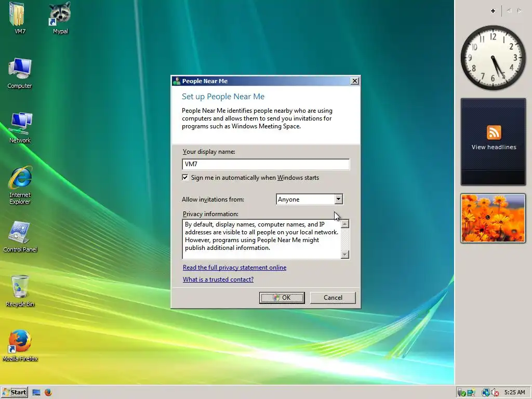Select the Network desktop icon
The height and width of the screenshot is (399, 532).
click(20, 123)
